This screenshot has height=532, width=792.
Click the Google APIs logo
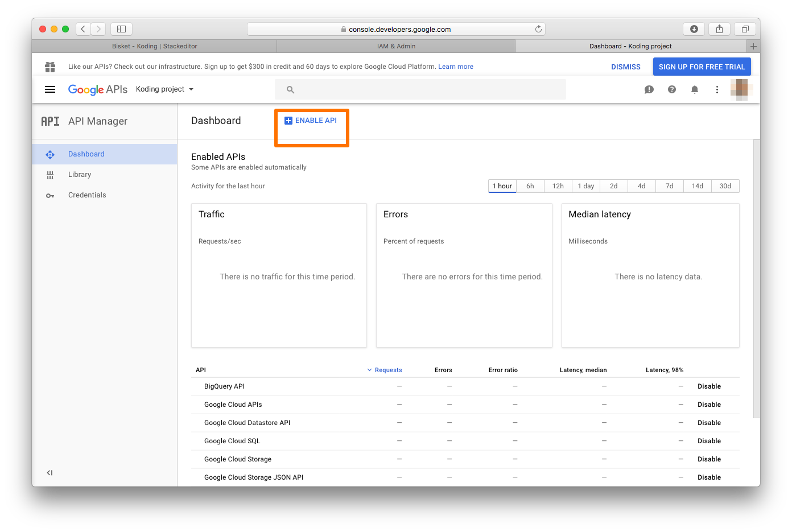(98, 89)
